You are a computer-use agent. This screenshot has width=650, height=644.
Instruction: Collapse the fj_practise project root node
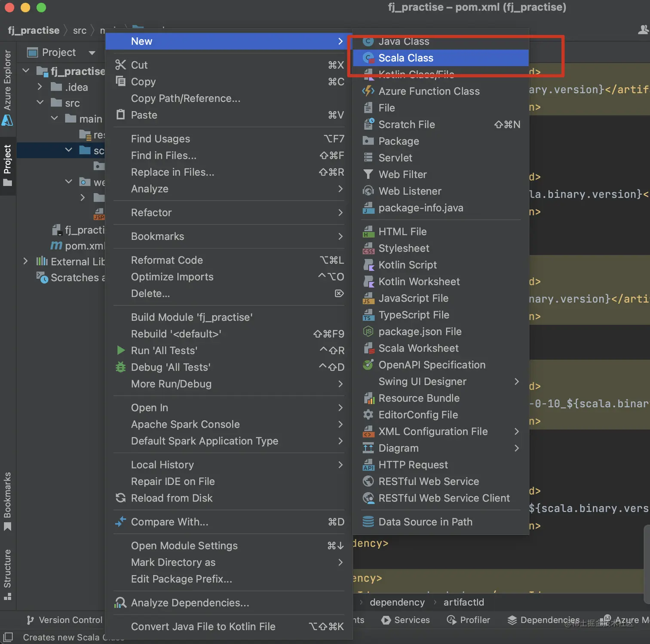pos(26,70)
